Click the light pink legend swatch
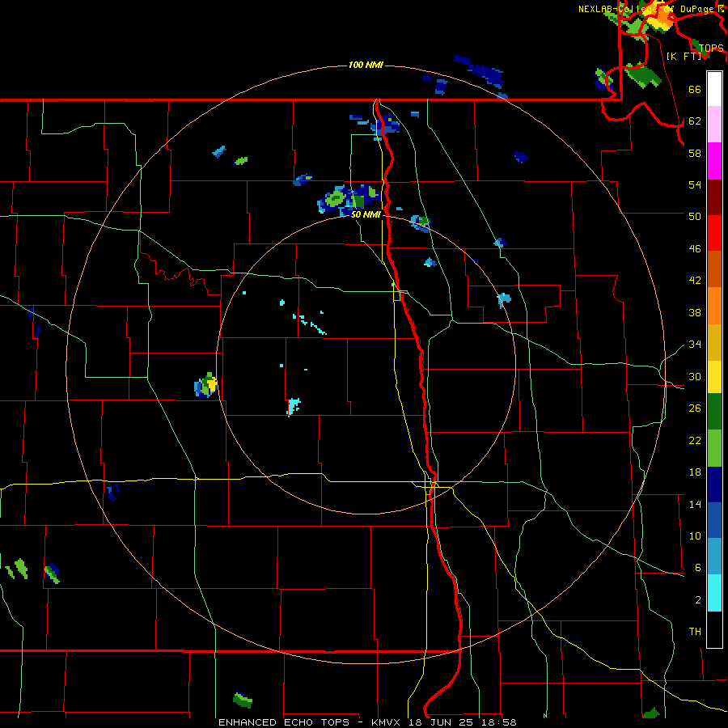Image resolution: width=728 pixels, height=728 pixels. click(714, 125)
